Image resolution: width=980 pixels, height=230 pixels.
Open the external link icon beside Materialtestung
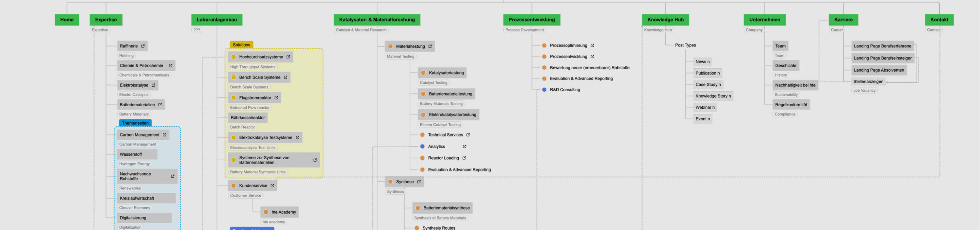[430, 46]
